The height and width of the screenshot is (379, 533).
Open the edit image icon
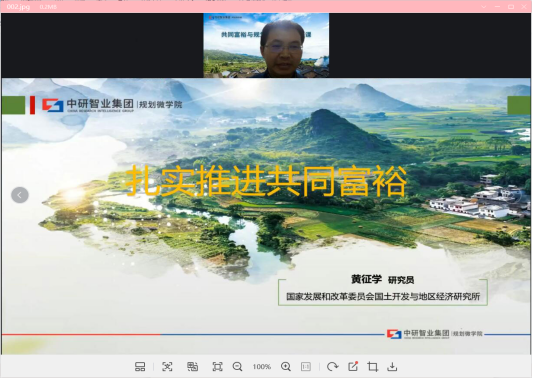click(353, 366)
